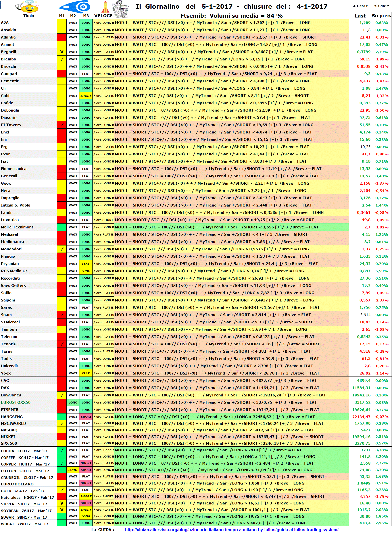Click SHORT in the HANGSENG M3 cell
Screen dimensions: 392x533
[x=86, y=417]
